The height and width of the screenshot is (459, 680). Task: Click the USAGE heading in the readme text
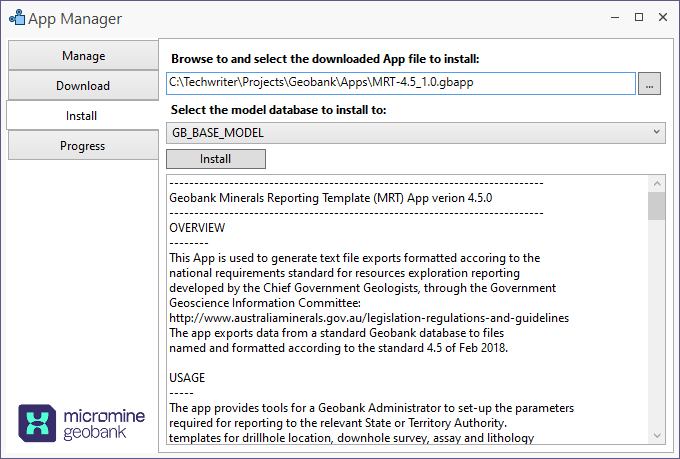(187, 378)
